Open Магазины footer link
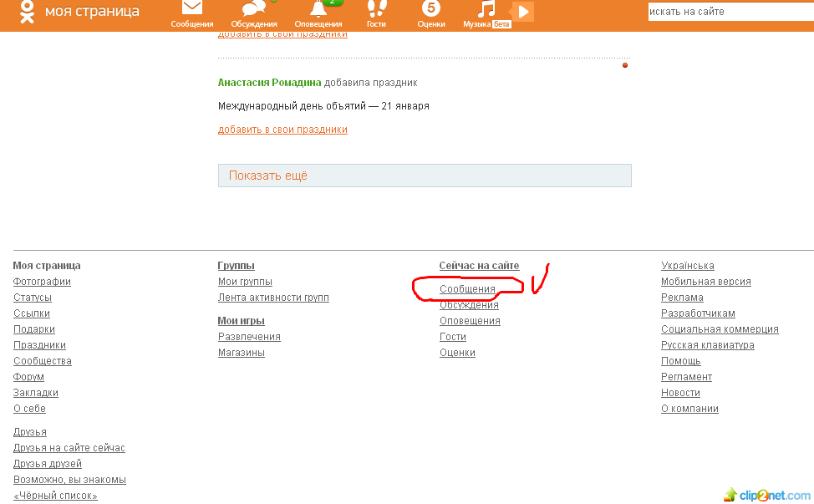The height and width of the screenshot is (504, 814). [242, 353]
